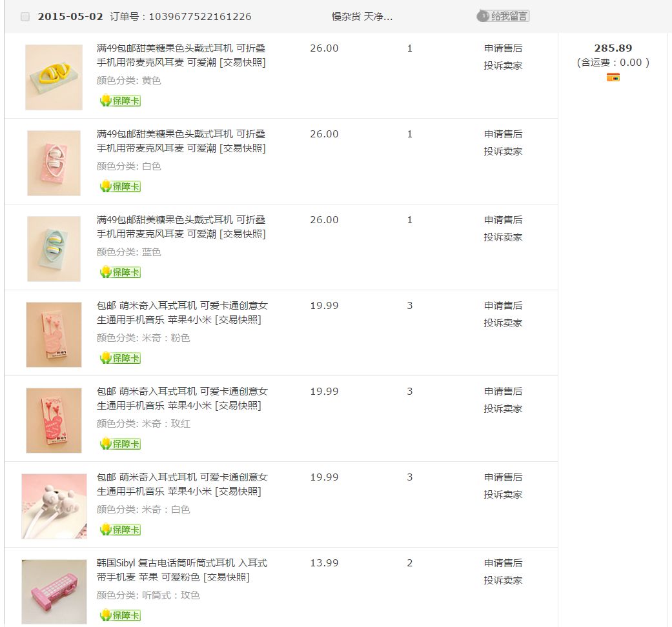Click the 保障卡 badge for the yellow headphone
The image size is (672, 627).
(x=120, y=101)
